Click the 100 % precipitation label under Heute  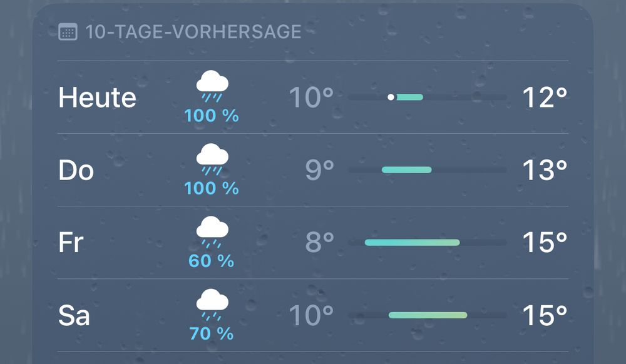coord(211,115)
